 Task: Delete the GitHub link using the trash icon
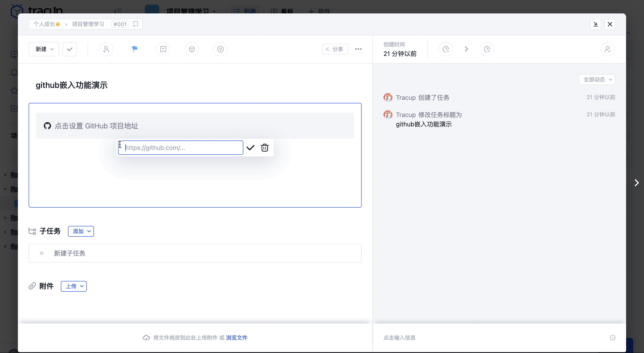coord(265,148)
